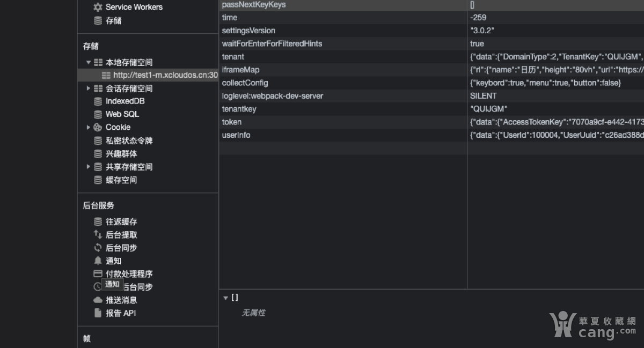Select the 付款处理程序 card icon
Viewport: 644px width, 348px height.
pos(98,274)
